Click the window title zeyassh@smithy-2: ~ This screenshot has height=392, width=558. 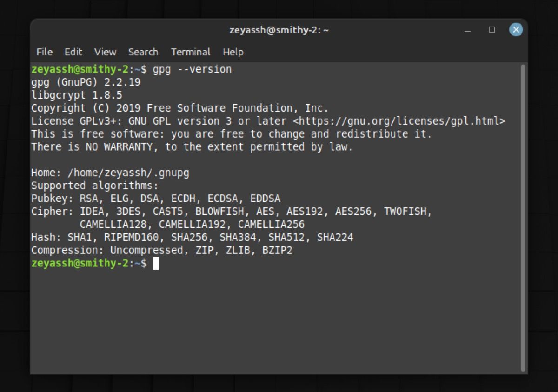(279, 30)
